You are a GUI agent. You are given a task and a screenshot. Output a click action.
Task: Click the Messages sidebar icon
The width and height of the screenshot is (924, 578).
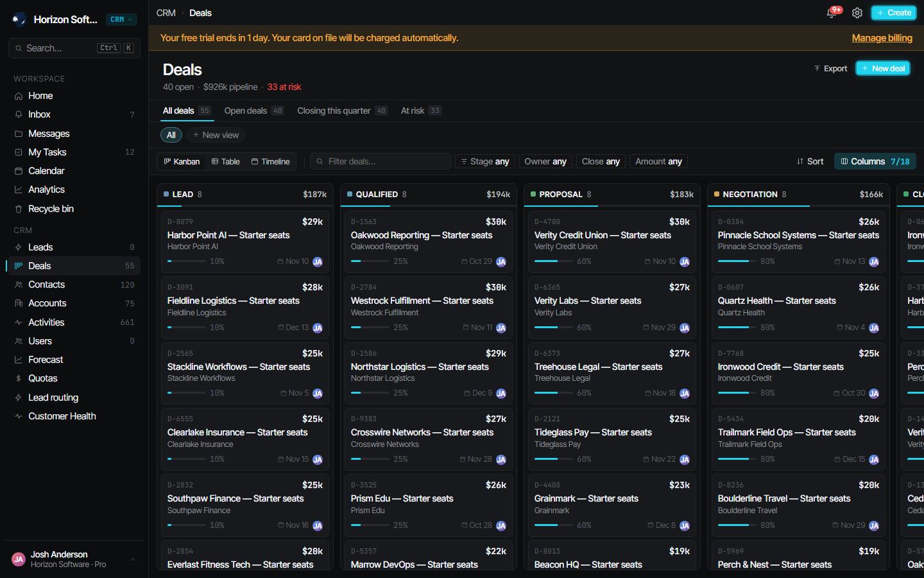point(19,134)
